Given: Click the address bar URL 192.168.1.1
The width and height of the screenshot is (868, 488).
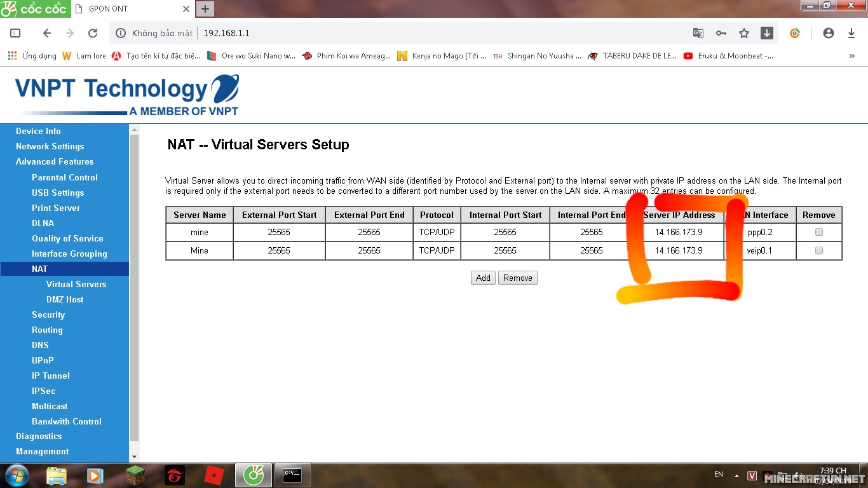Looking at the screenshot, I should click(x=226, y=33).
